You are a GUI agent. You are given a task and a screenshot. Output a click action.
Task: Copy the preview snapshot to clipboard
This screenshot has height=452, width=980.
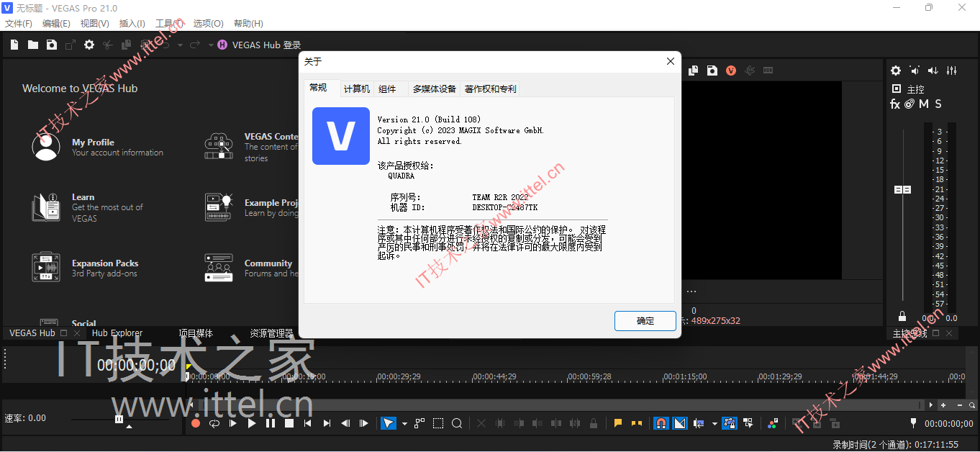[694, 71]
